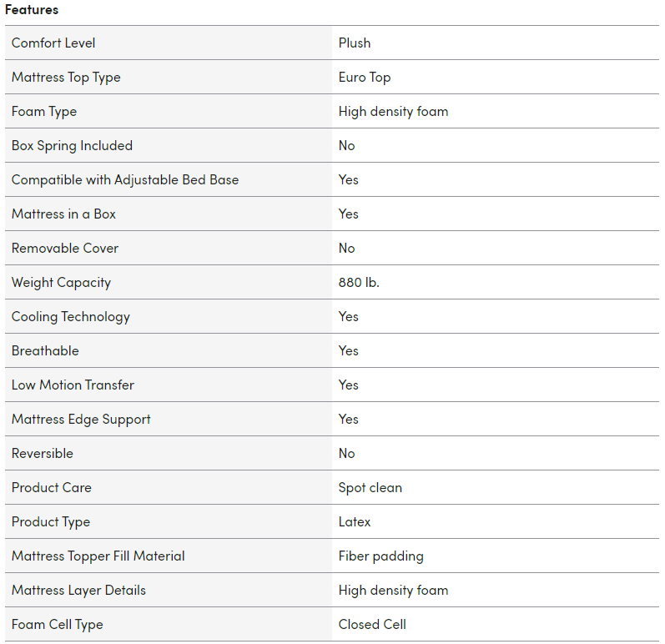The height and width of the screenshot is (644, 665).
Task: Select the Low Motion Transfer label
Action: coord(73,385)
